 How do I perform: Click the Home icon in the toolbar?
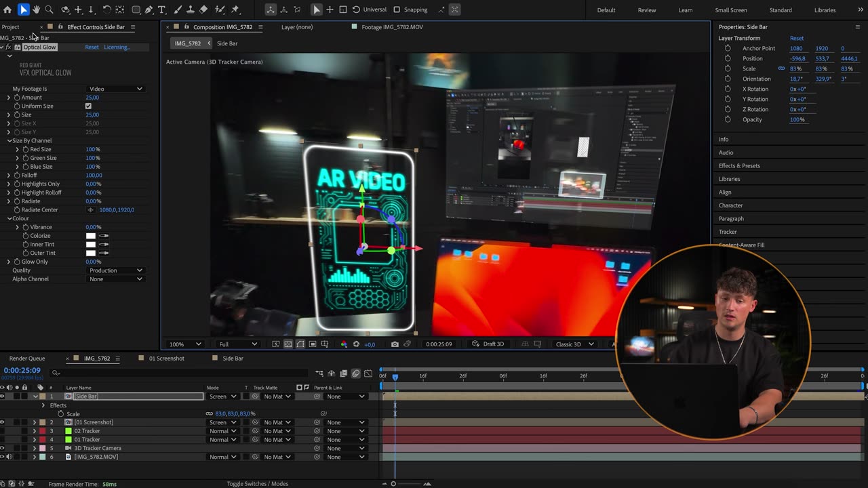pos(7,9)
